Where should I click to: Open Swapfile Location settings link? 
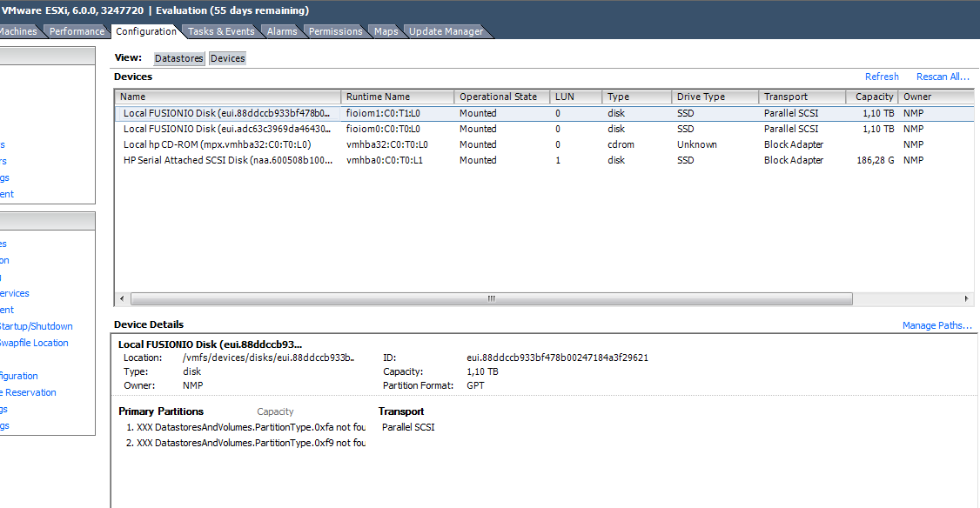tap(34, 343)
